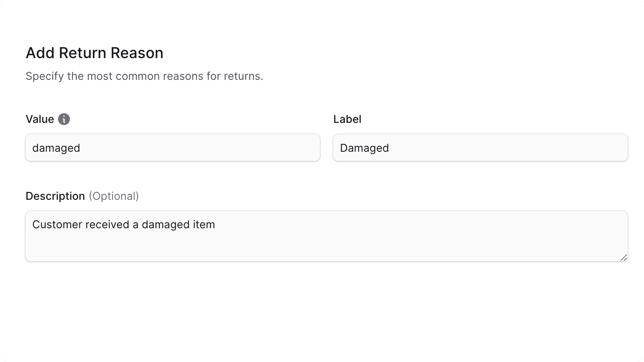Click the text "Customer received a damaged item"

coord(123,224)
